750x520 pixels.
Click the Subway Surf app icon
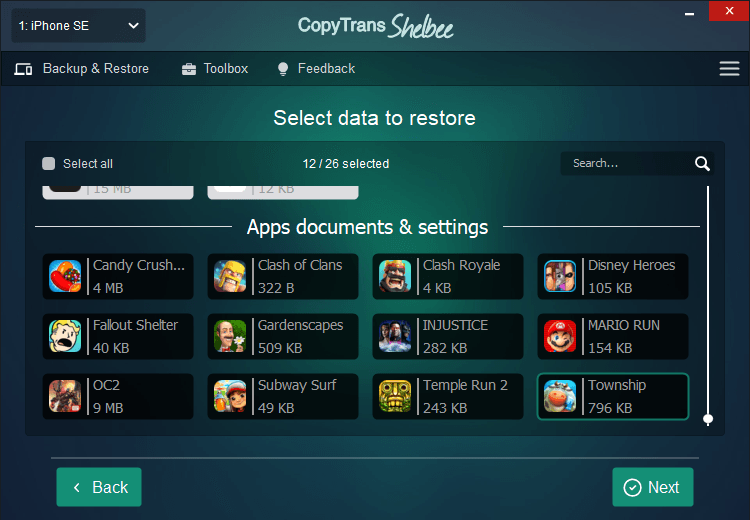(x=230, y=396)
